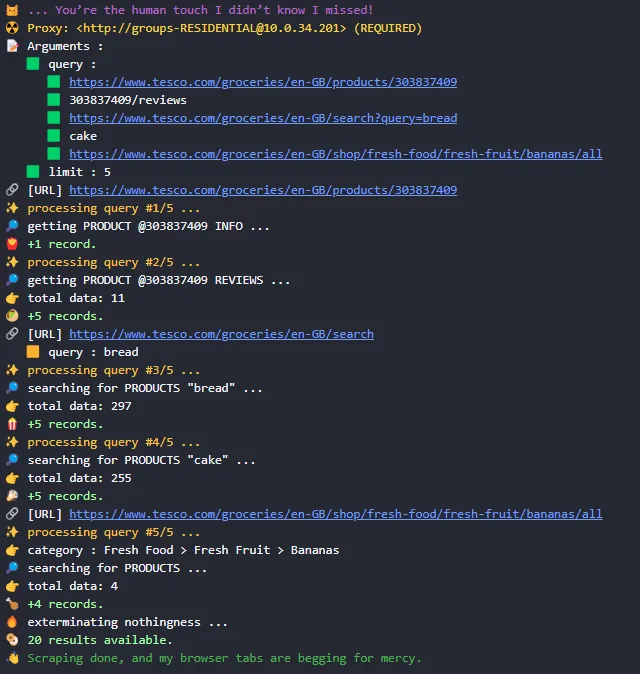
Task: Click the "Scraping done" closing message
Action: point(224,659)
